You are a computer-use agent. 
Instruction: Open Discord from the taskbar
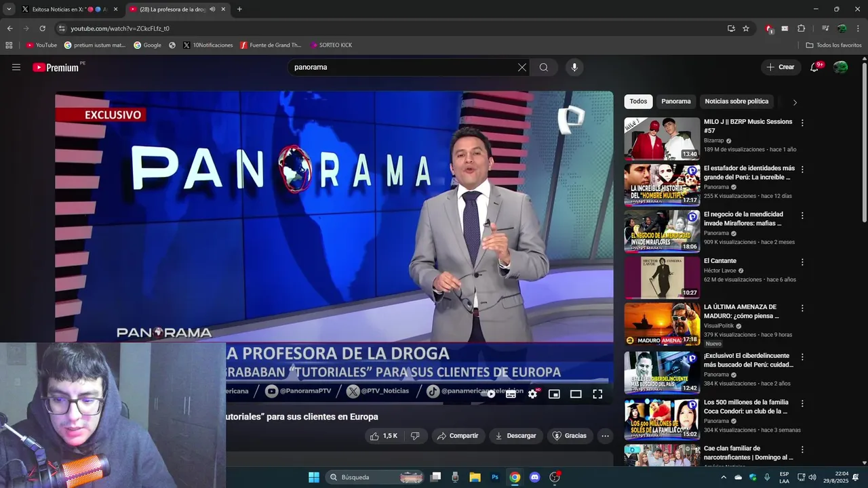click(x=534, y=477)
